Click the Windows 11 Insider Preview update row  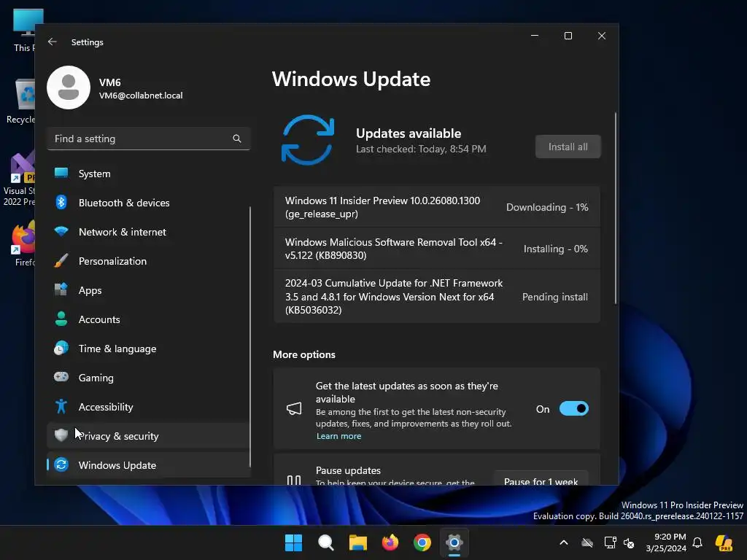(x=437, y=206)
